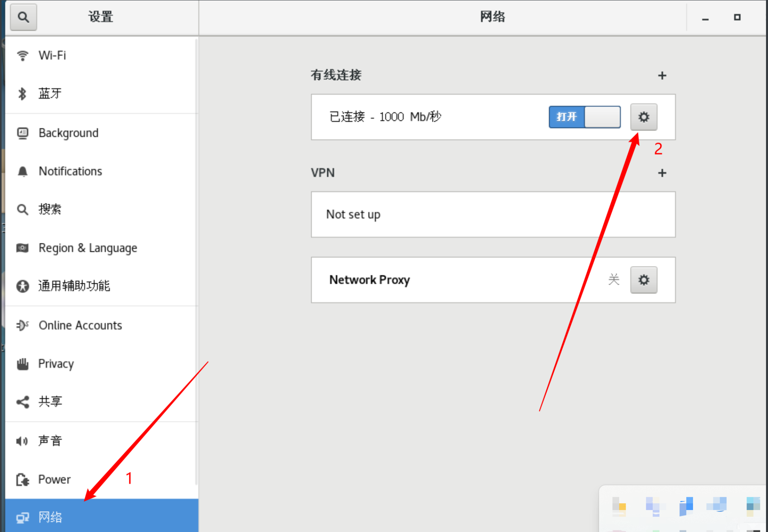
Task: Click the Bluetooth icon in sidebar
Action: 22,94
